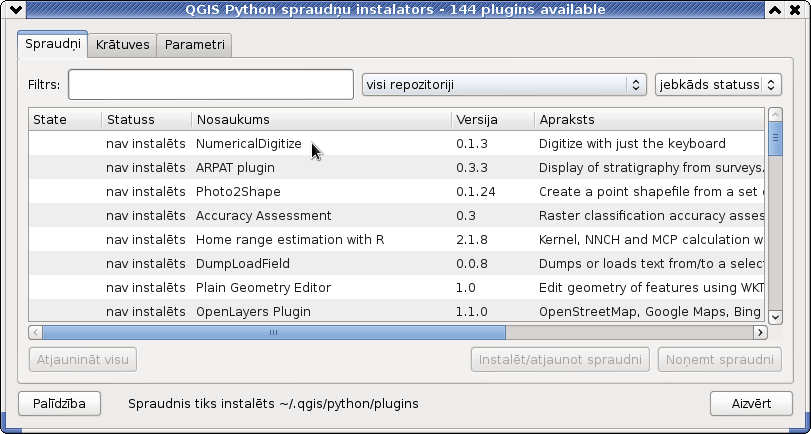The image size is (811, 434).
Task: Click the scroll-down arrow of the plugin list
Action: (x=775, y=317)
